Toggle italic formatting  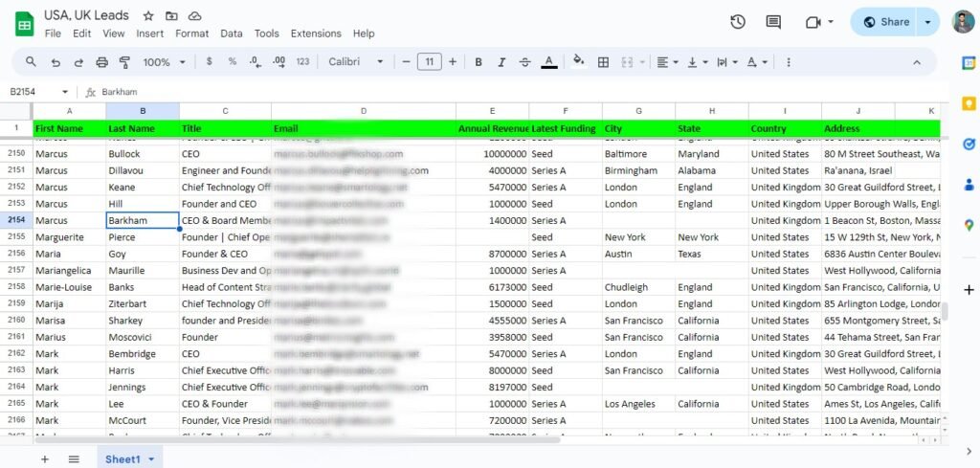(x=501, y=62)
